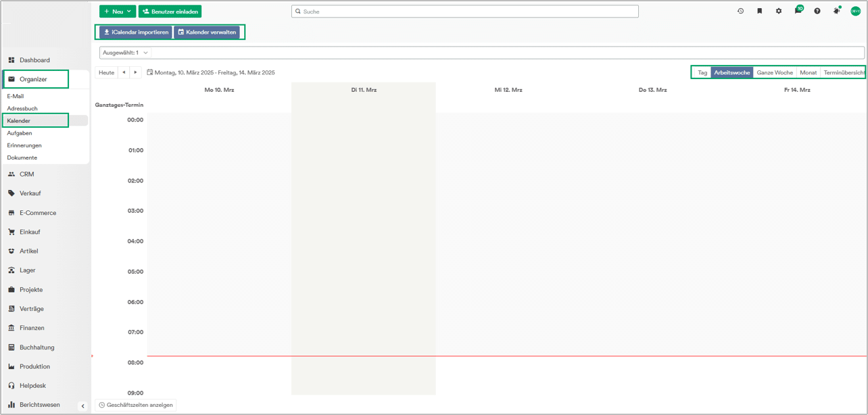Select the Arbeitswoche view tab
This screenshot has height=415, width=868.
coord(732,72)
